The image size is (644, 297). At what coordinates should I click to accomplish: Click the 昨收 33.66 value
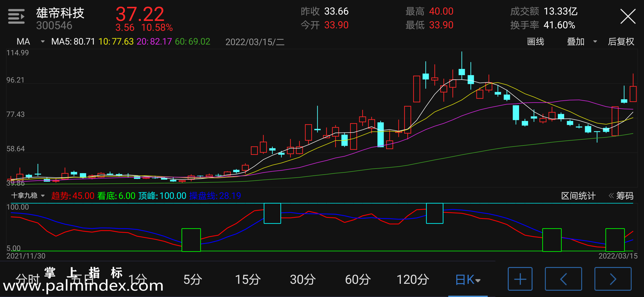click(x=324, y=11)
